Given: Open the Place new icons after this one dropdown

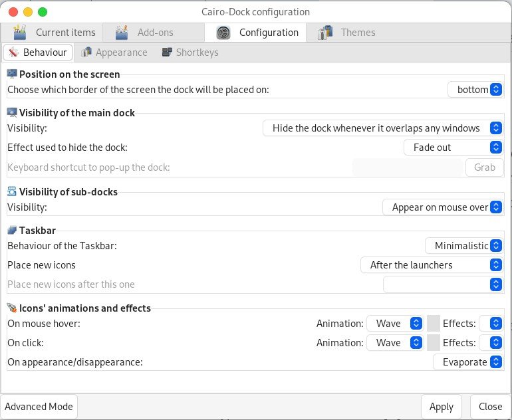Looking at the screenshot, I should (x=443, y=284).
